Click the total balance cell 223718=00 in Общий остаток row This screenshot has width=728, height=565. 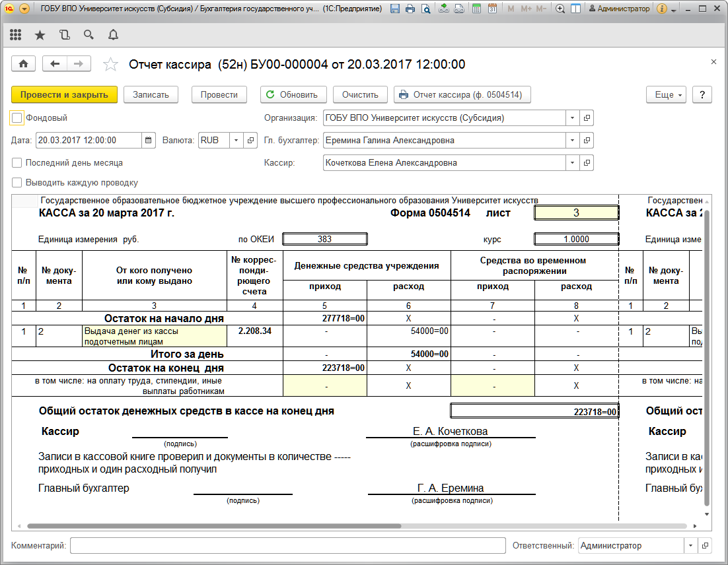pyautogui.click(x=534, y=411)
